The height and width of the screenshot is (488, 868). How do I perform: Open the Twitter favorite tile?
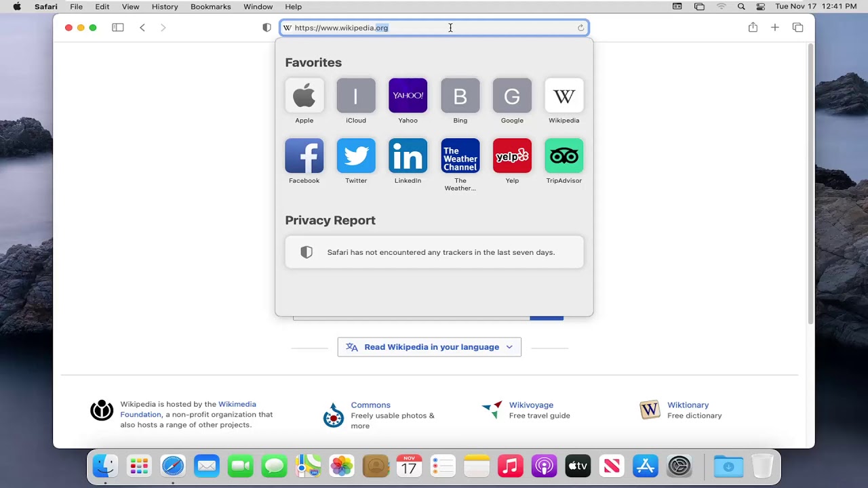click(356, 156)
